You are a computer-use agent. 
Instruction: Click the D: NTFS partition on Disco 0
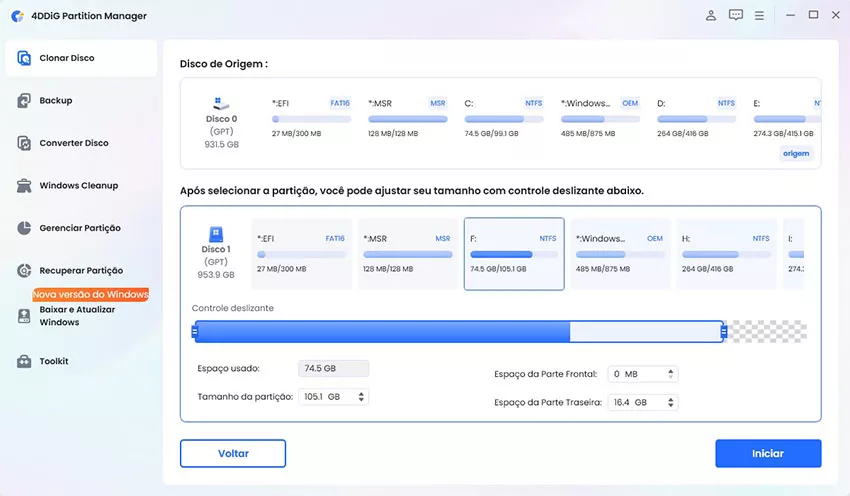click(697, 118)
